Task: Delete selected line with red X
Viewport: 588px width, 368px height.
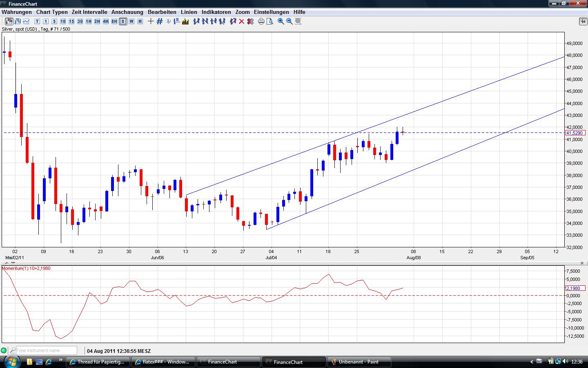Action: click(242, 21)
